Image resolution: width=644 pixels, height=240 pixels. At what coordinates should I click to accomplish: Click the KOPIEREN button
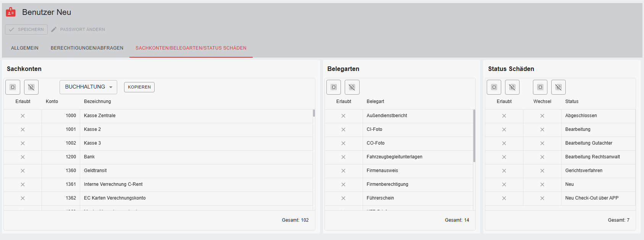pyautogui.click(x=139, y=87)
